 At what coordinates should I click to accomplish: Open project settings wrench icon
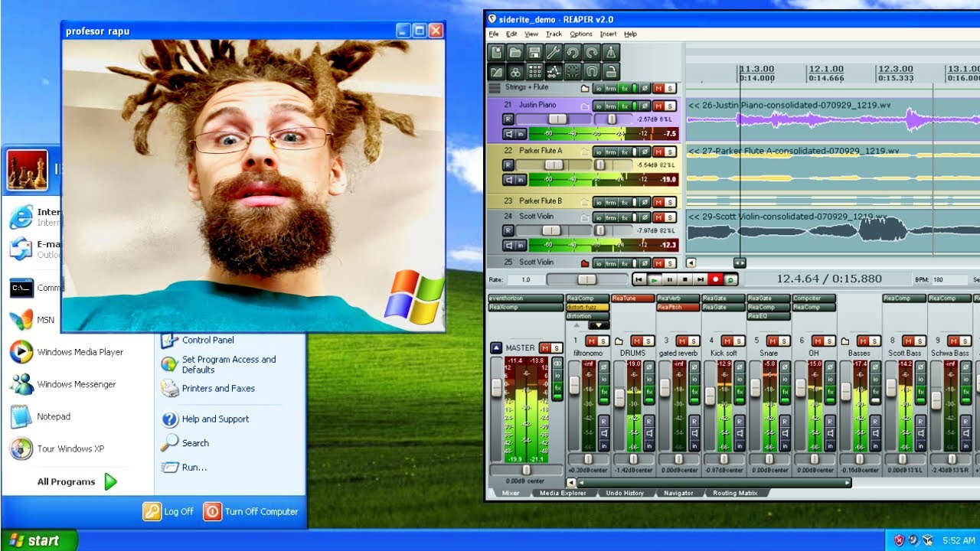pyautogui.click(x=554, y=52)
